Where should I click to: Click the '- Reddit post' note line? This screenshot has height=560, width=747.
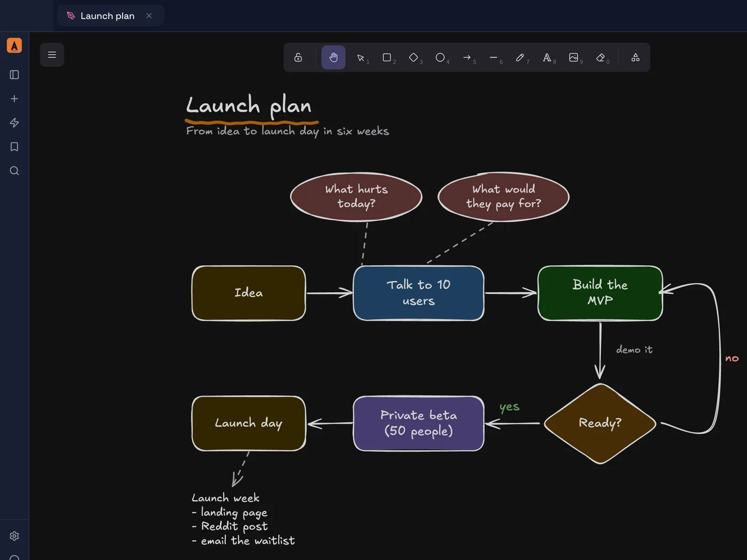(230, 526)
